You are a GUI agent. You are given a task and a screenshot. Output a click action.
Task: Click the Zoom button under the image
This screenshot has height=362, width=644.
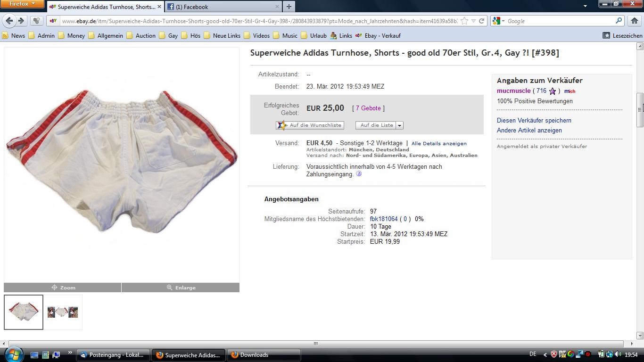[63, 288]
